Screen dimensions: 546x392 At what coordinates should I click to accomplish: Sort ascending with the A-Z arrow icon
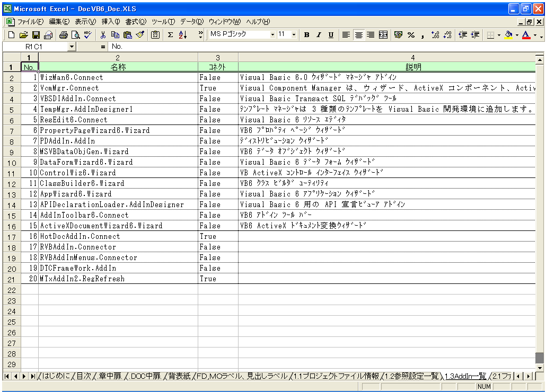(183, 35)
